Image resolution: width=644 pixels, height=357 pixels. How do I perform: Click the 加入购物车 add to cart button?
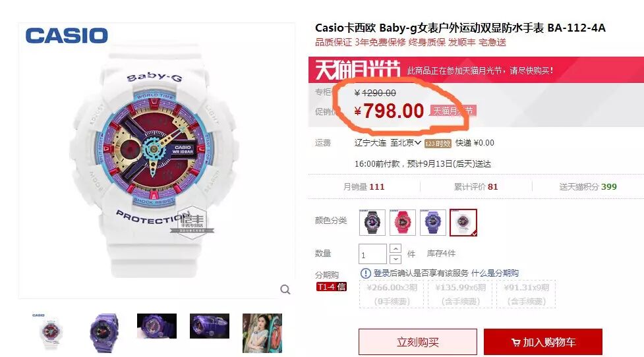pos(543,342)
